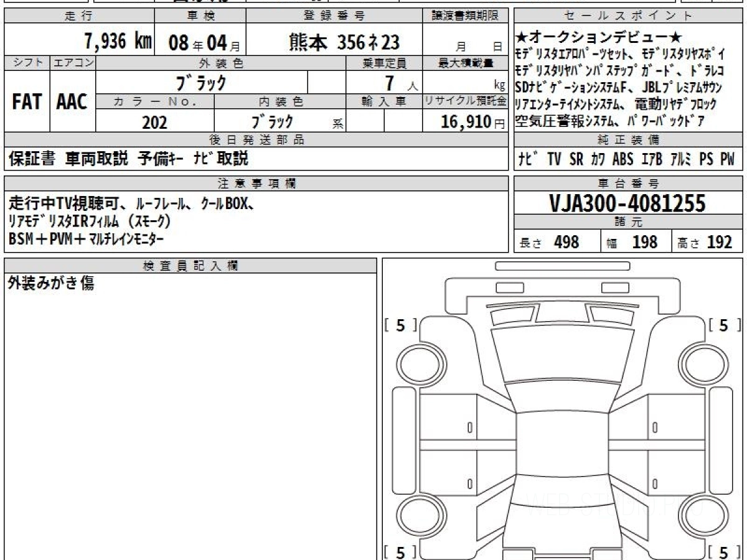Screen dimensions: 747x560
Task: Click the 純正装備 header
Action: click(x=628, y=140)
